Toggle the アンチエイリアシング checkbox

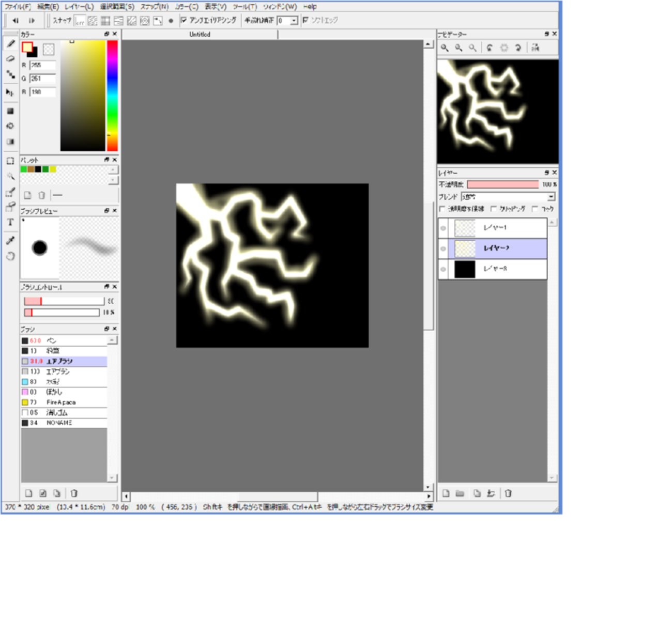(x=184, y=20)
